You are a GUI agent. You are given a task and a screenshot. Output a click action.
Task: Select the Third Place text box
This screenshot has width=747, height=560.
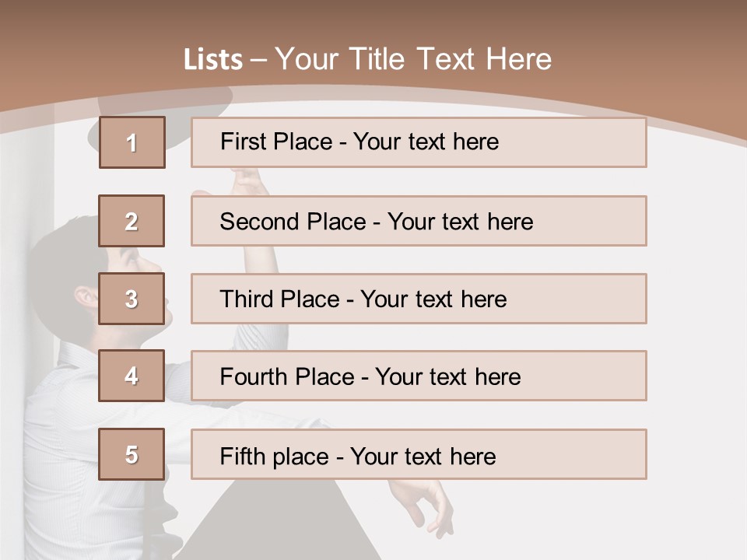click(x=419, y=299)
